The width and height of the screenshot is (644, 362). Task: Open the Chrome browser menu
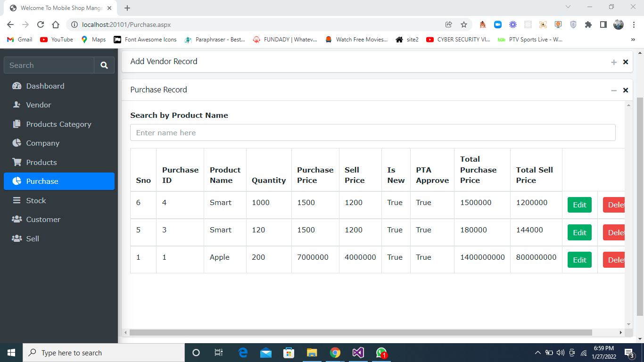633,24
